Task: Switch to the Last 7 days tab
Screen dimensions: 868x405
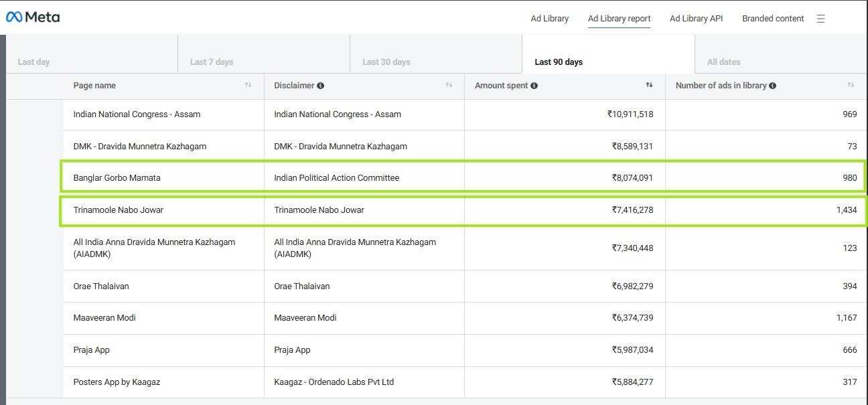Action: 212,62
